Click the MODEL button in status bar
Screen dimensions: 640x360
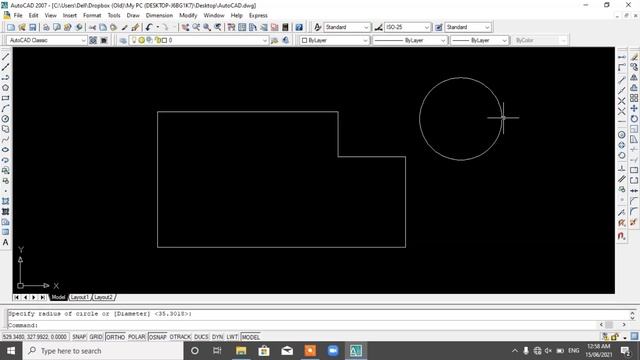pos(251,337)
